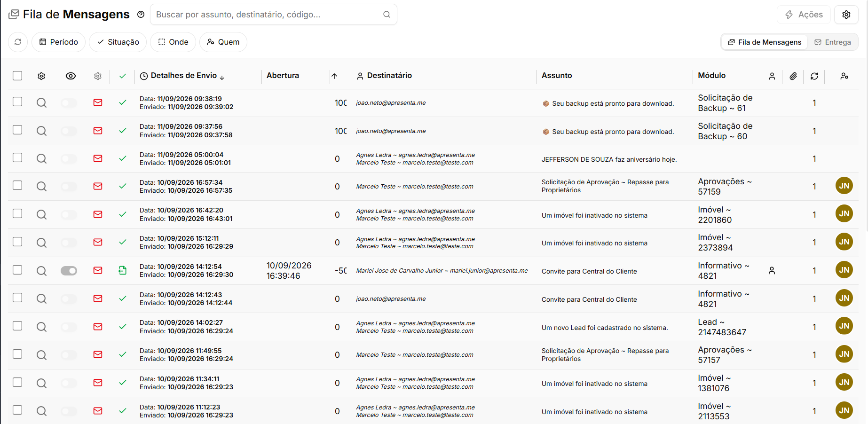The width and height of the screenshot is (868, 424).
Task: Open the Situação filter dropdown
Action: 118,42
